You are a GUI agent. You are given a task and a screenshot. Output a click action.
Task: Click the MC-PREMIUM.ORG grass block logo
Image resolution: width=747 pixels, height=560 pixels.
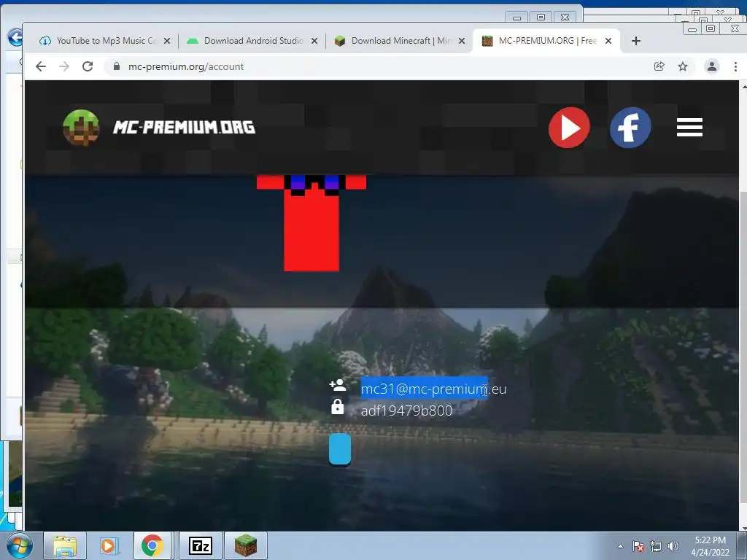[x=81, y=128]
